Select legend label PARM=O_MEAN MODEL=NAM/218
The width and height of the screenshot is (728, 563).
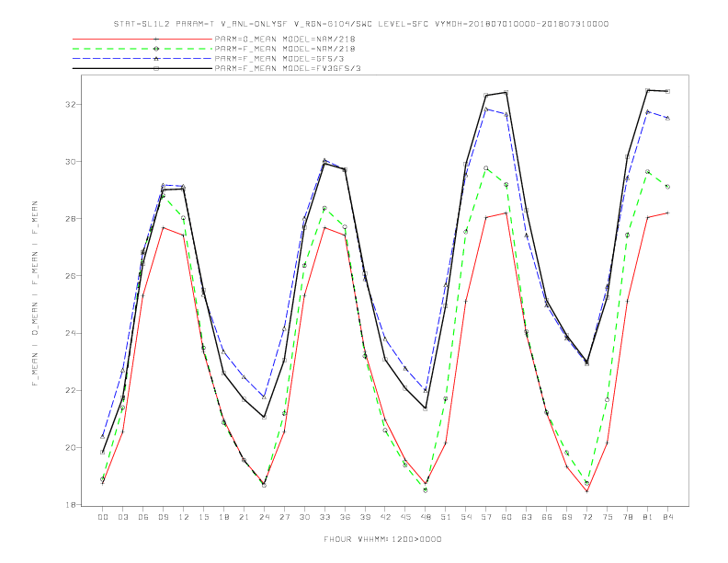(285, 39)
